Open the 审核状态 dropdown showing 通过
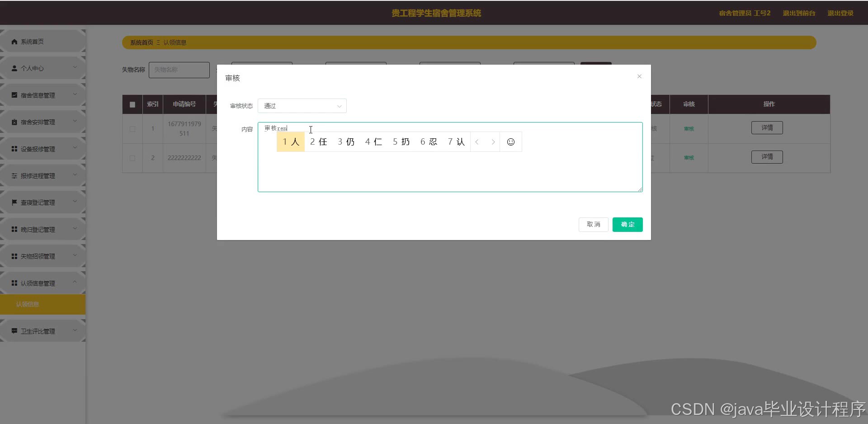This screenshot has width=868, height=424. (302, 106)
